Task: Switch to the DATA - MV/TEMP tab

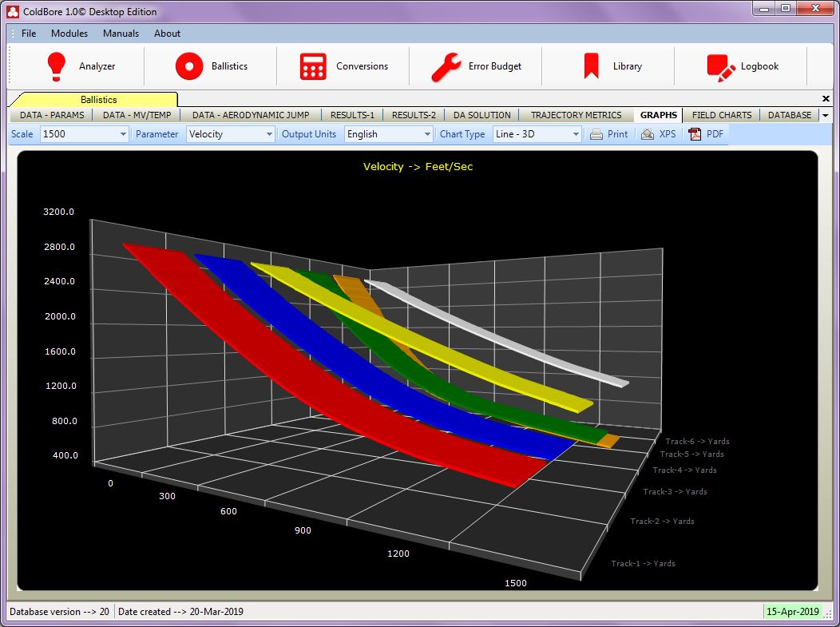Action: (137, 115)
